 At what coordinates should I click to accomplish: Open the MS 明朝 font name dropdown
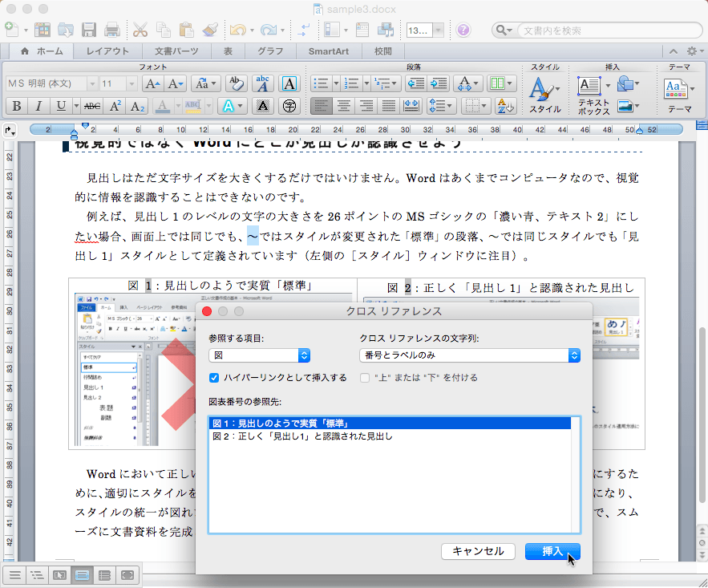(x=92, y=83)
